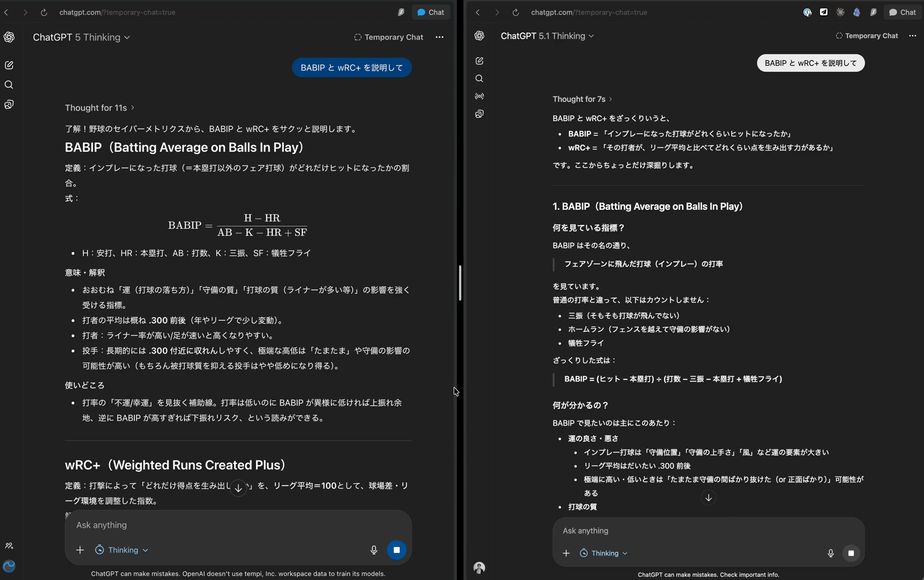Expand the 'Thought for 7s' reasoning
This screenshot has height=580, width=924.
pos(582,99)
